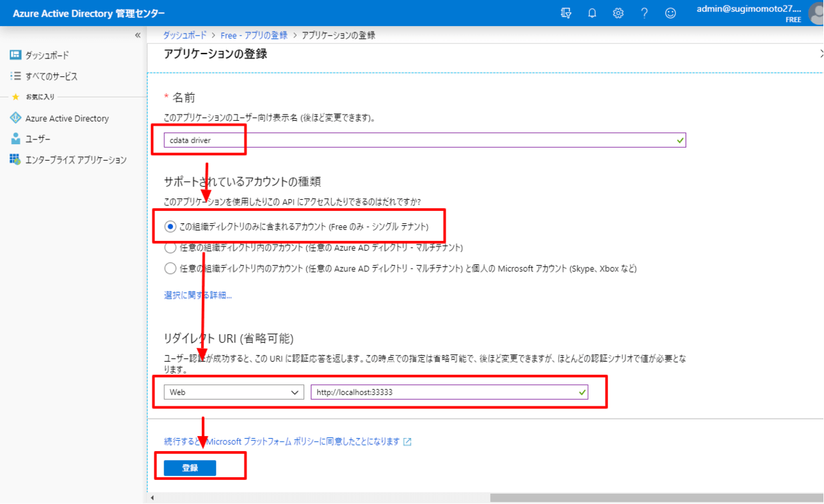Image resolution: width=824 pixels, height=504 pixels.
Task: Open the help question mark icon
Action: click(x=645, y=13)
